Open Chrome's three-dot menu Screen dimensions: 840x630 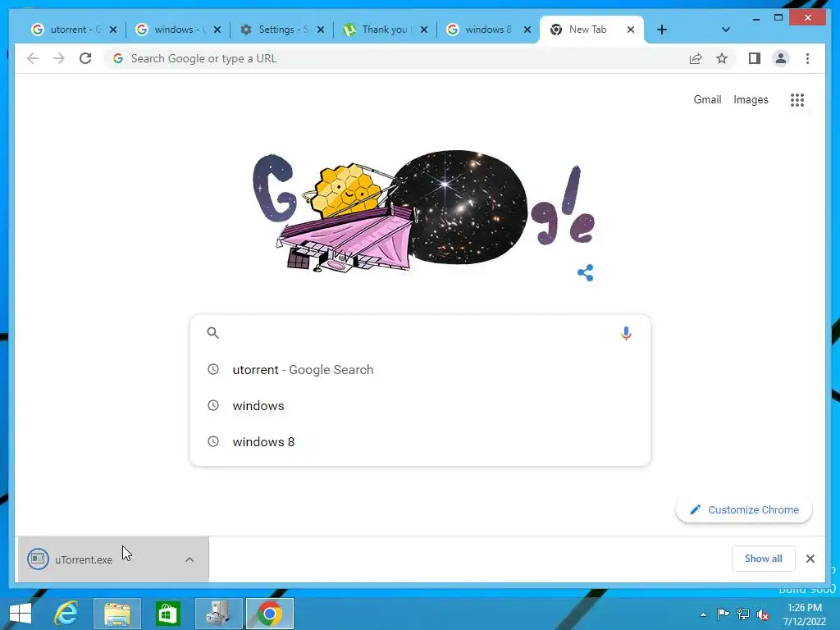(x=807, y=58)
